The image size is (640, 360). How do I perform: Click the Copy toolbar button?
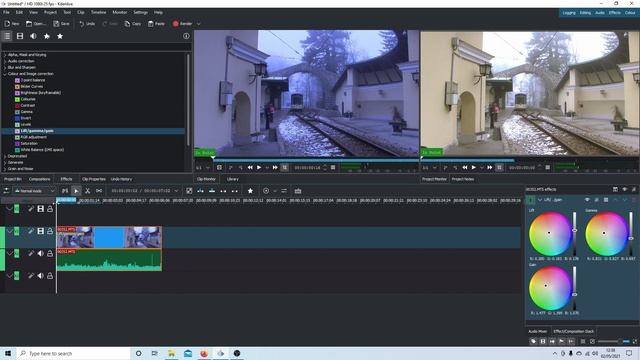pos(133,24)
